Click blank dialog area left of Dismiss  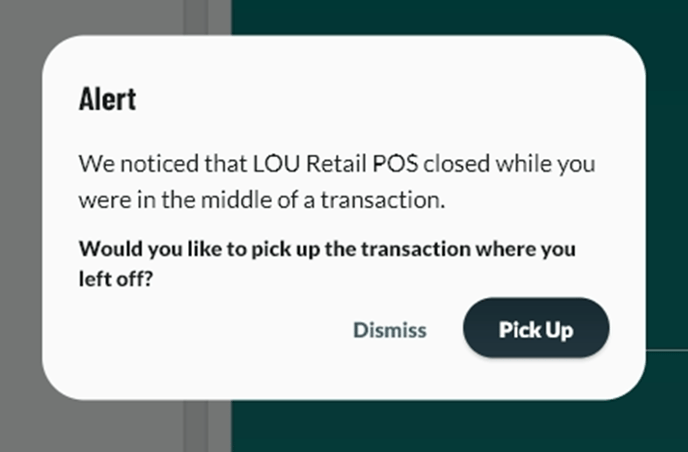200,330
